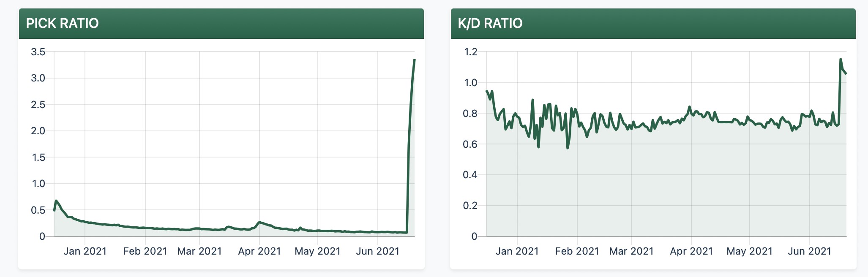
Task: Click the 2.0 y-axis label on Pick Ratio
Action: tap(38, 131)
